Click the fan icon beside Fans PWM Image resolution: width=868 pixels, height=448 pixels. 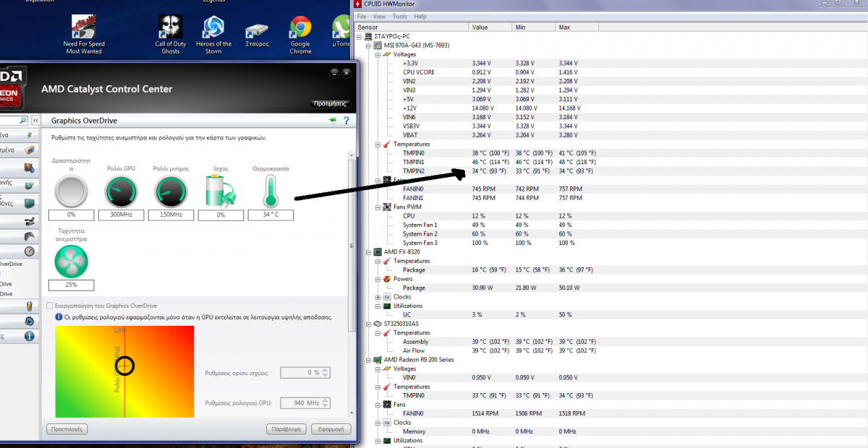point(388,207)
